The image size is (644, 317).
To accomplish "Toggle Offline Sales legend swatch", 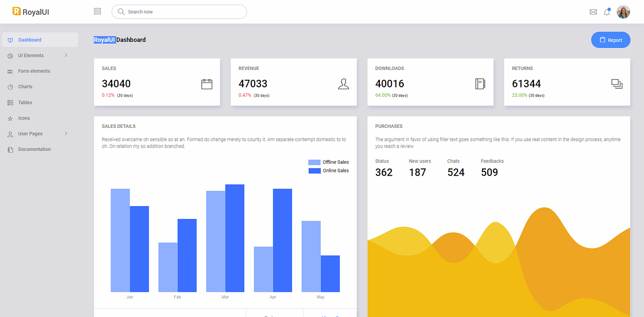I will [314, 162].
